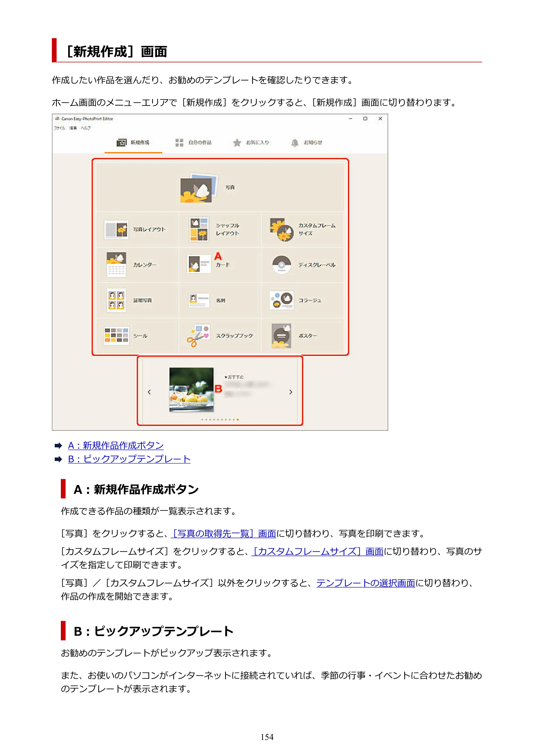
Task: Select the シャッフルレイアウト shuffle layout icon
Action: click(x=199, y=230)
